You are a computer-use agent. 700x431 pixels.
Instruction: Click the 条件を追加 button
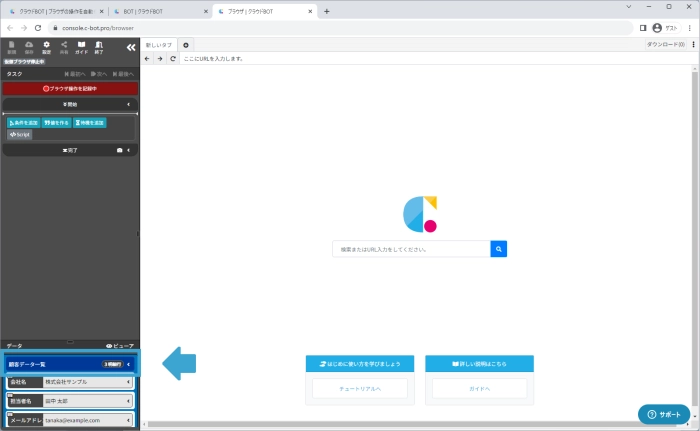[x=24, y=122]
